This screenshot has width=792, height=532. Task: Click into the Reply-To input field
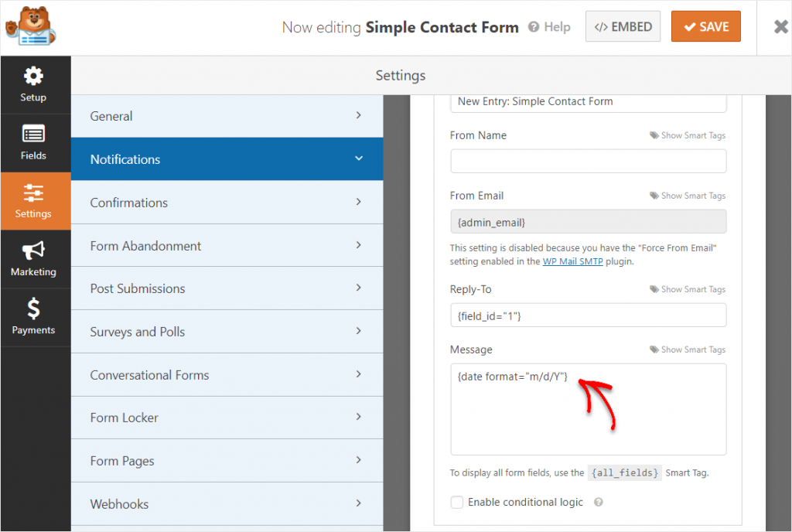coord(588,315)
